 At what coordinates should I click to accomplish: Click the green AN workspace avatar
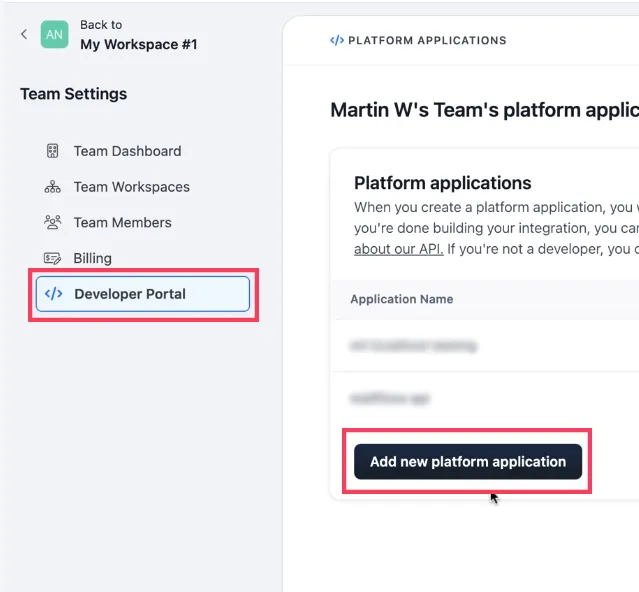click(x=55, y=34)
